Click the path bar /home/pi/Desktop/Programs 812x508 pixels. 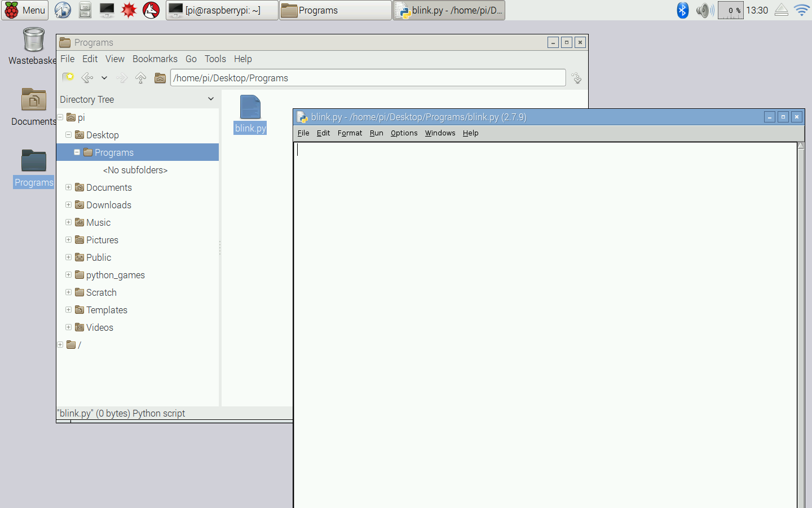click(368, 78)
